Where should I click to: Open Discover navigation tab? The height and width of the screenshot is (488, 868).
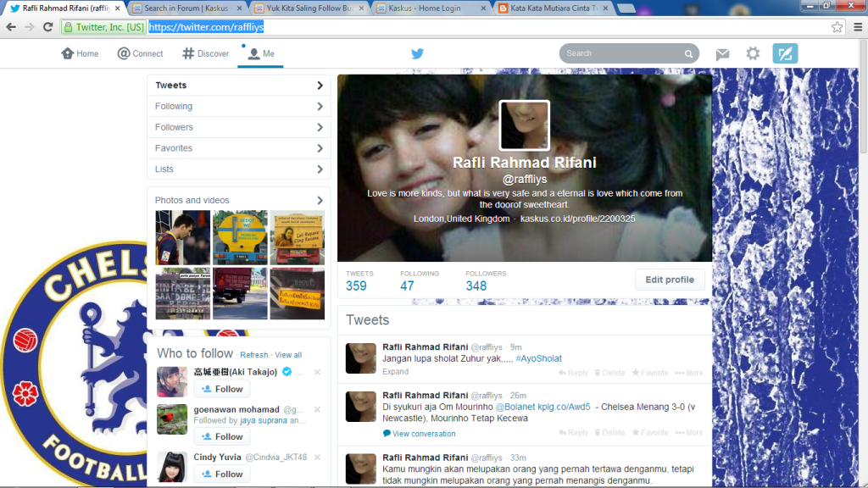[x=205, y=53]
